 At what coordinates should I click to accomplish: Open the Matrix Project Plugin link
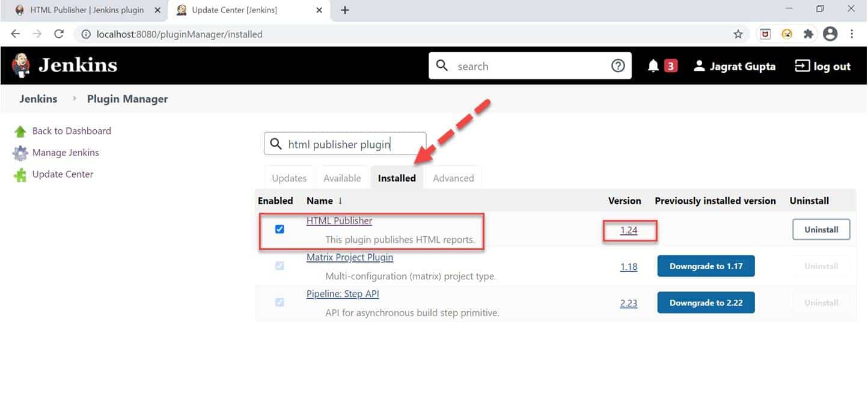pos(350,257)
